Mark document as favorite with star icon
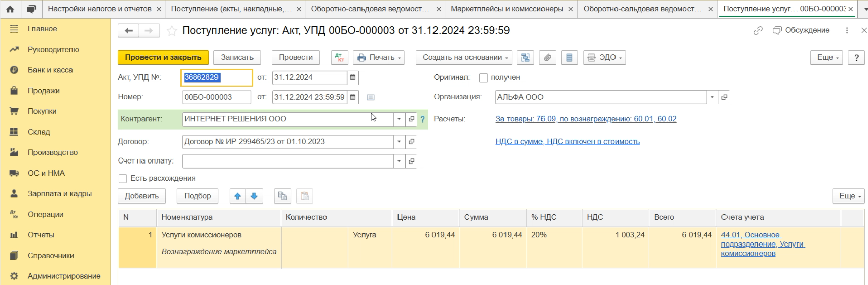The height and width of the screenshot is (285, 868). 172,31
